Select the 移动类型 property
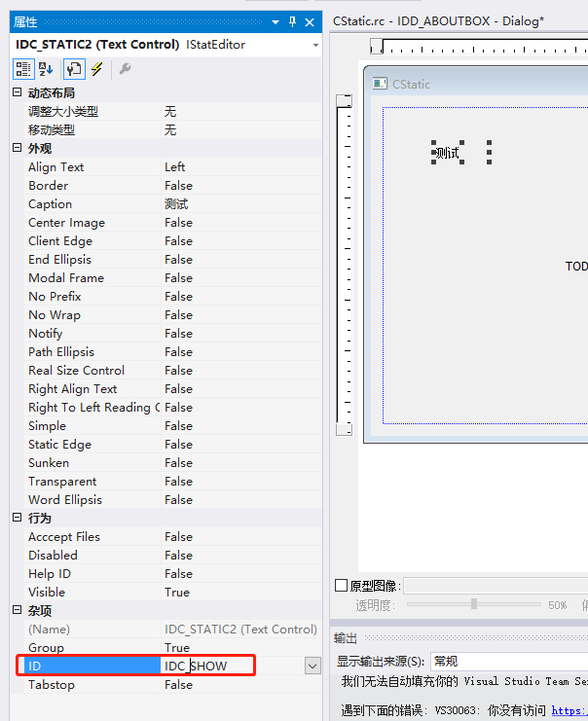Screen dimensions: 588x721 point(173,129)
